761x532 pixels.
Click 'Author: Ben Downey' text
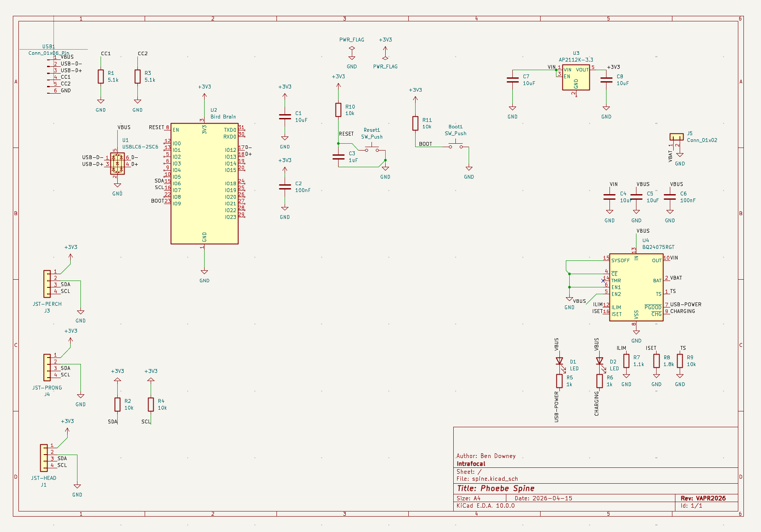486,456
